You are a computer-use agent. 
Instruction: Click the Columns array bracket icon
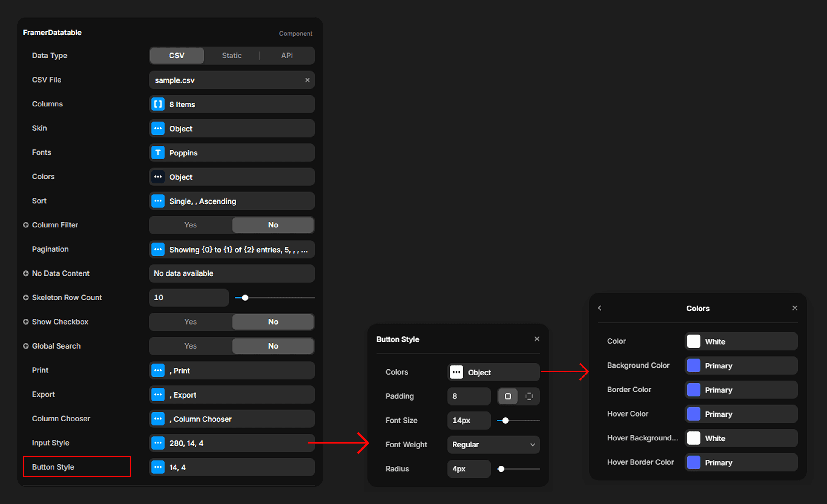(158, 104)
